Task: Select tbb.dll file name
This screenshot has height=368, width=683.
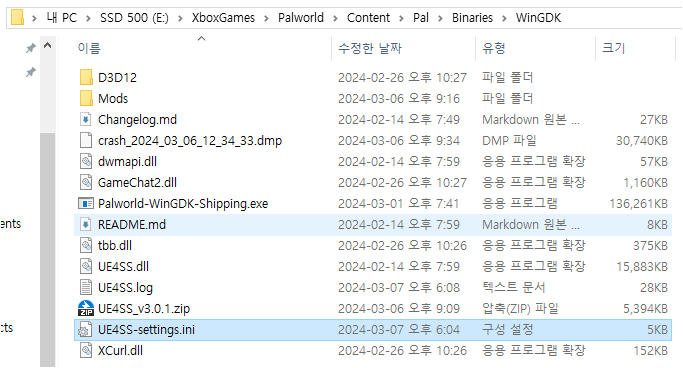Action: 115,246
